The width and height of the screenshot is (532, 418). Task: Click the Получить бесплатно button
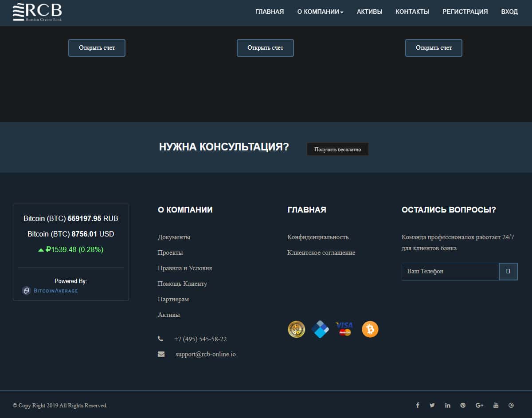click(337, 150)
